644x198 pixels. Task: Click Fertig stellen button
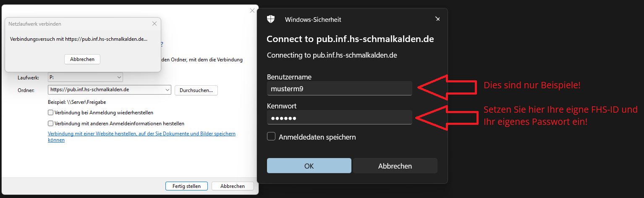tap(186, 186)
